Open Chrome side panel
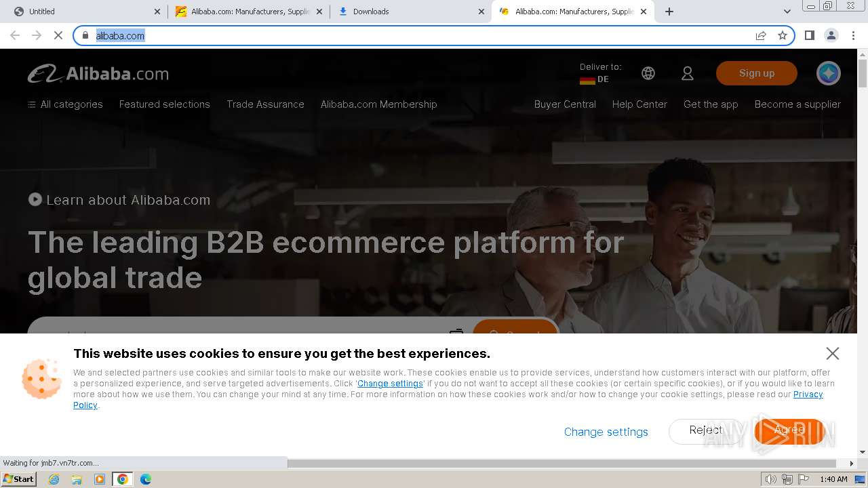 (x=809, y=35)
